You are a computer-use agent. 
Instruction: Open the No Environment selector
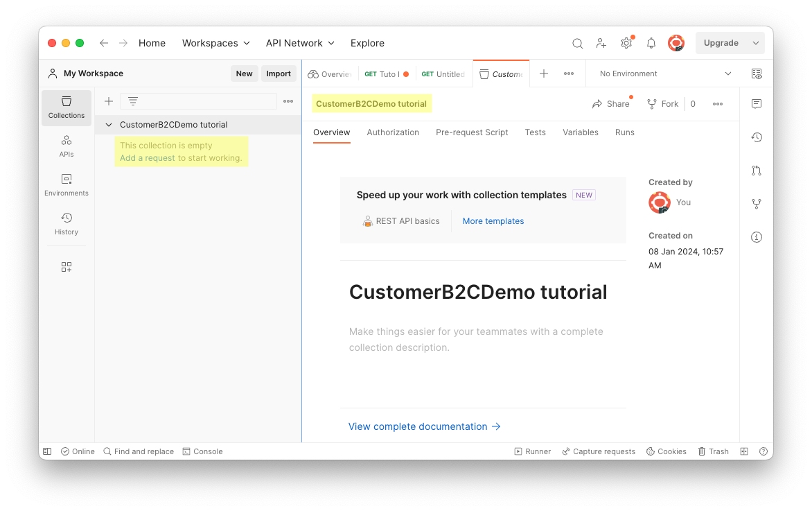(665, 73)
